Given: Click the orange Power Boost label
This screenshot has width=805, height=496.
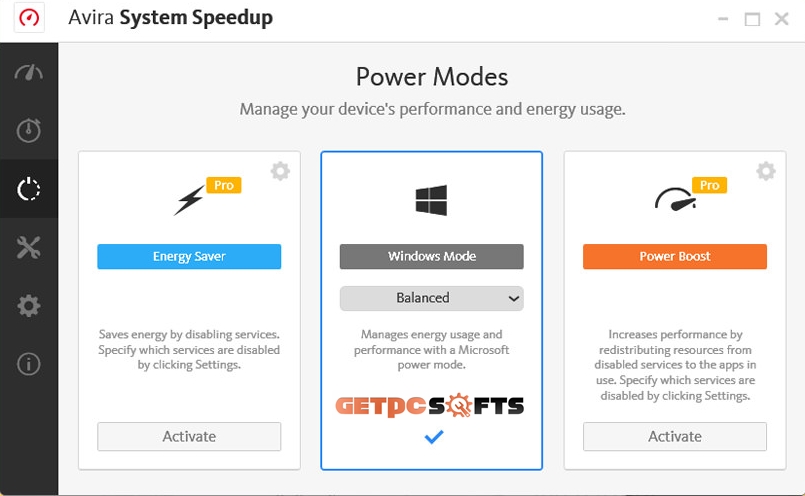Looking at the screenshot, I should pyautogui.click(x=675, y=256).
